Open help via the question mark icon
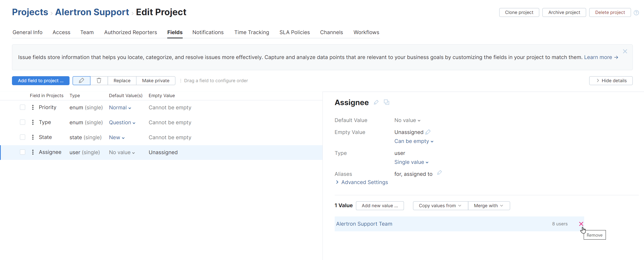The image size is (644, 260). click(x=636, y=12)
